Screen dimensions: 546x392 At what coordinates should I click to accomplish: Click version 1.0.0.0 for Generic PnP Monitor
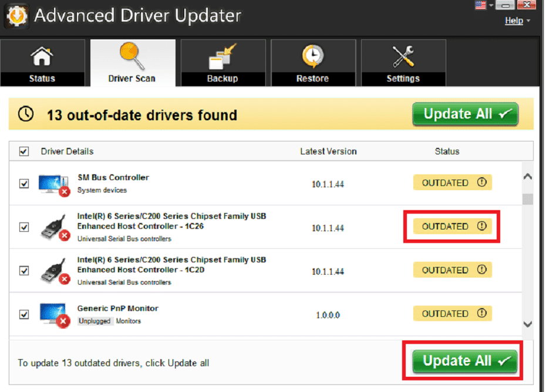[x=328, y=315]
